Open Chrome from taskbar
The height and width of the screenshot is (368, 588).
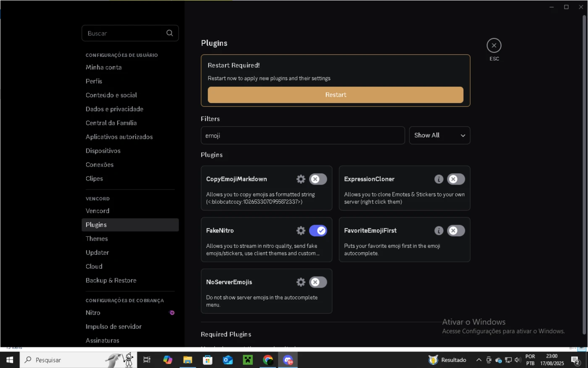pyautogui.click(x=268, y=360)
